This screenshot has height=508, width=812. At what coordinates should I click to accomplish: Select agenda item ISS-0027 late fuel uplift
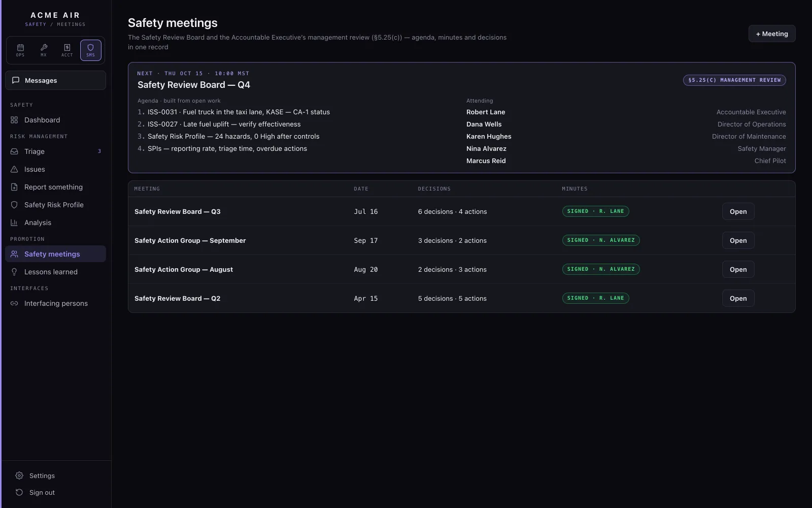(224, 124)
